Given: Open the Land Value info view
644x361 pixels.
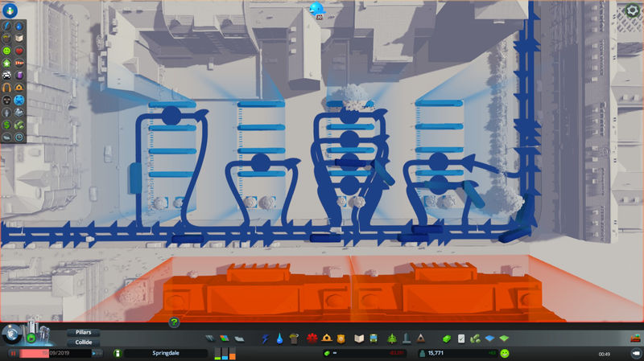Looking at the screenshot, I should pos(7,125).
